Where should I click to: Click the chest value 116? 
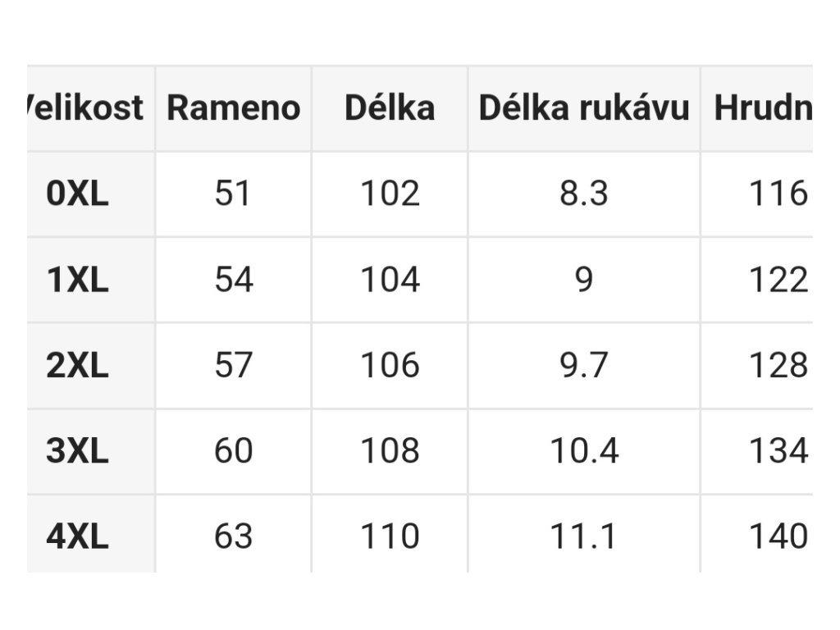pos(778,194)
